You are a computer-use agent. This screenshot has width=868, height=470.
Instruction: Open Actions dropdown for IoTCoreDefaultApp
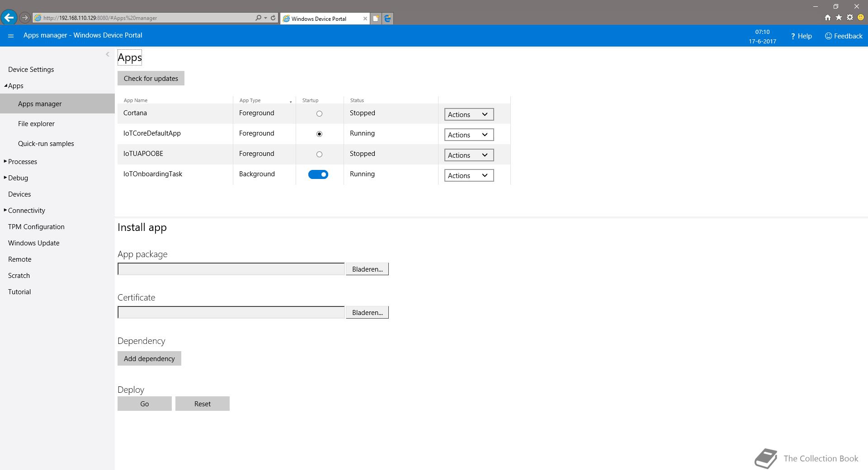[469, 135]
